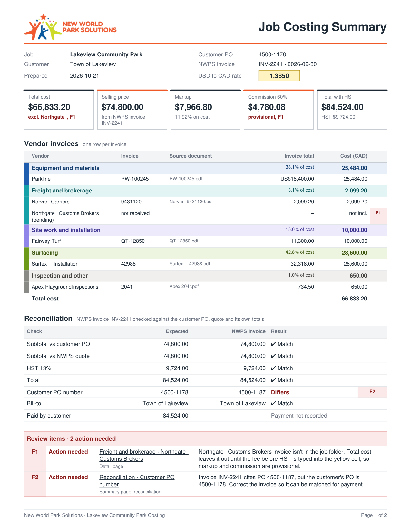Click the US$18,400.00 invoice total
The height and width of the screenshot is (532, 411).
[297, 179]
